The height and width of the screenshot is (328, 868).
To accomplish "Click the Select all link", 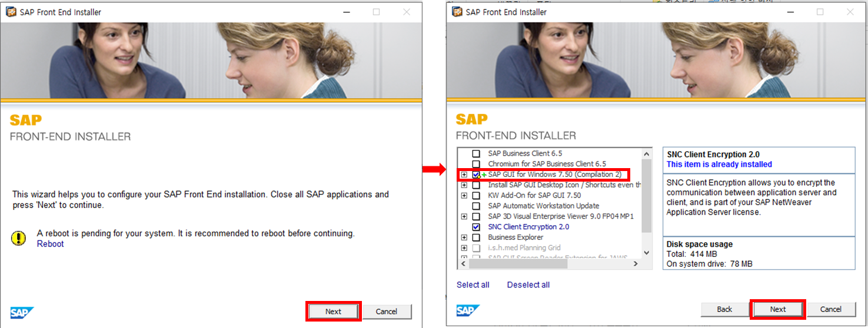I will [x=473, y=285].
